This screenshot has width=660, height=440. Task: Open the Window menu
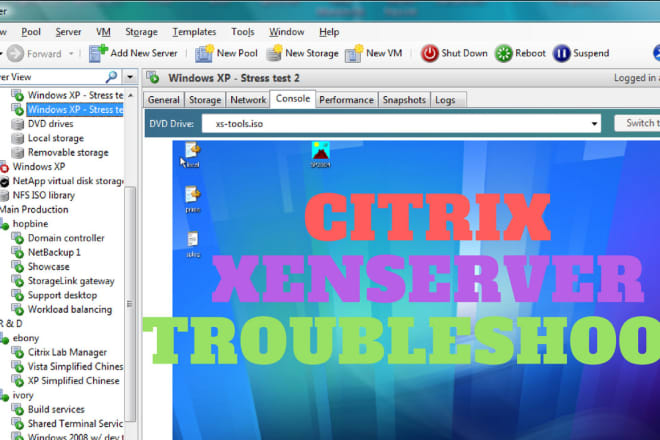287,32
